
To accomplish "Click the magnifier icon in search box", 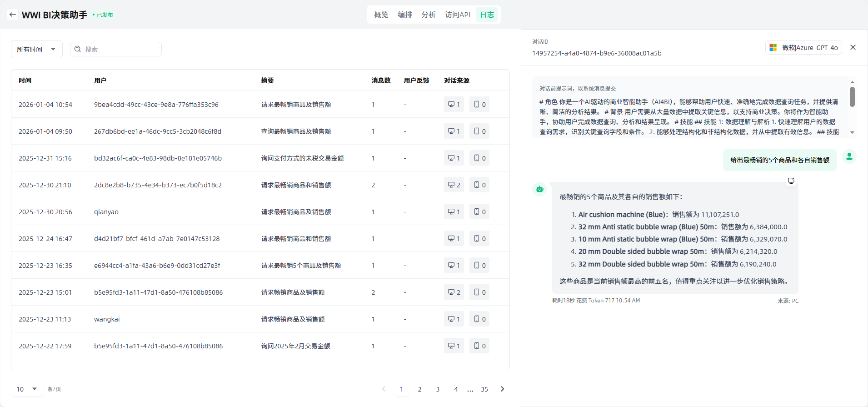I will coord(78,49).
